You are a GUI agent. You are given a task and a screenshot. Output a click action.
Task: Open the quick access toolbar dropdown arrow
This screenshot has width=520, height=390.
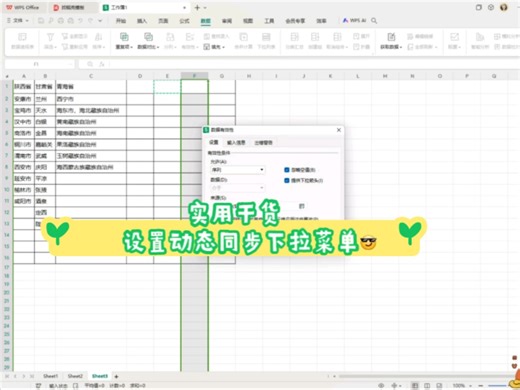(x=100, y=21)
